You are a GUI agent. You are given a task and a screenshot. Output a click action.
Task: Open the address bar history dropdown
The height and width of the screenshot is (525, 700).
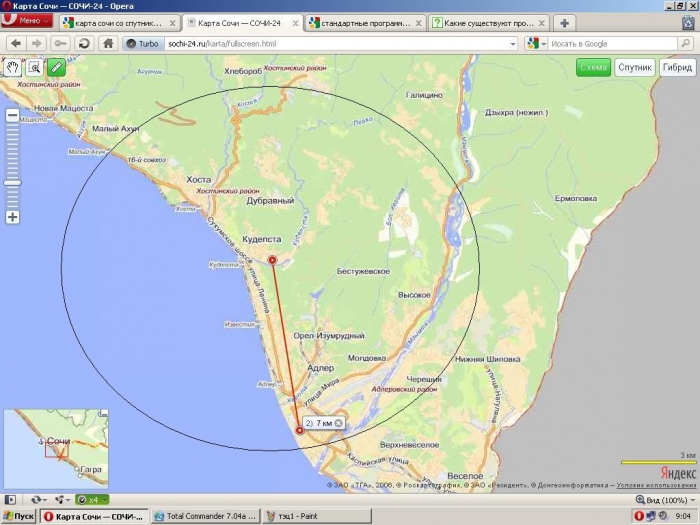(x=513, y=43)
